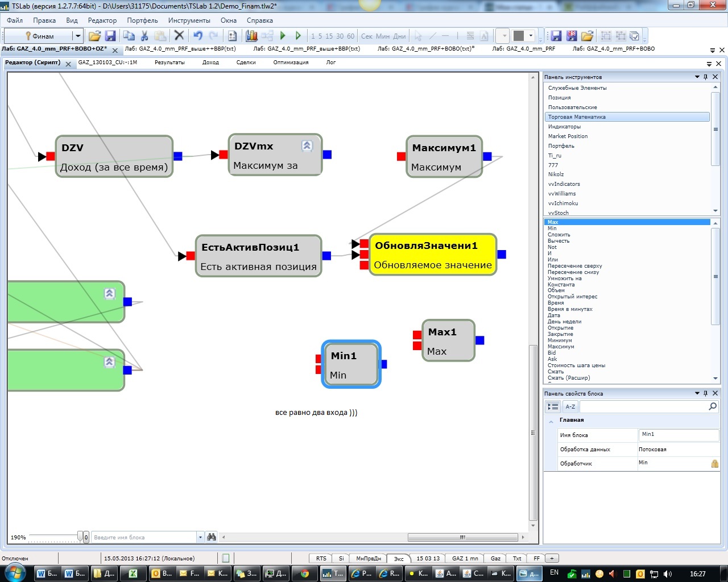Click the black X delete icon in toolbar
This screenshot has width=728, height=582.
click(x=179, y=36)
